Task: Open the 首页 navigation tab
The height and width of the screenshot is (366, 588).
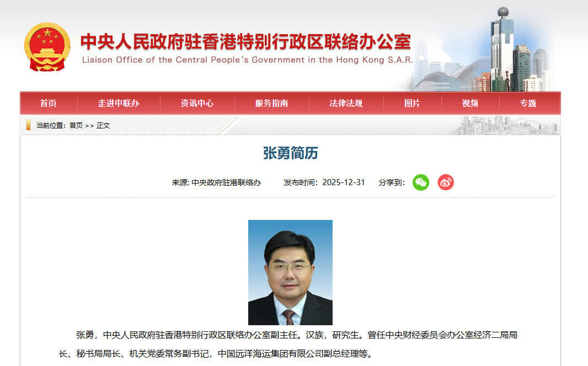Action: tap(49, 104)
